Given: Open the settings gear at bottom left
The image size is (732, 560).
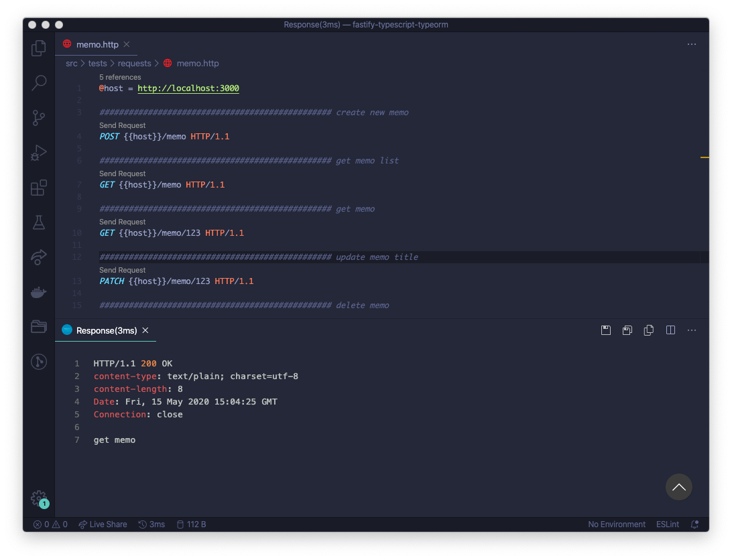Looking at the screenshot, I should tap(38, 498).
